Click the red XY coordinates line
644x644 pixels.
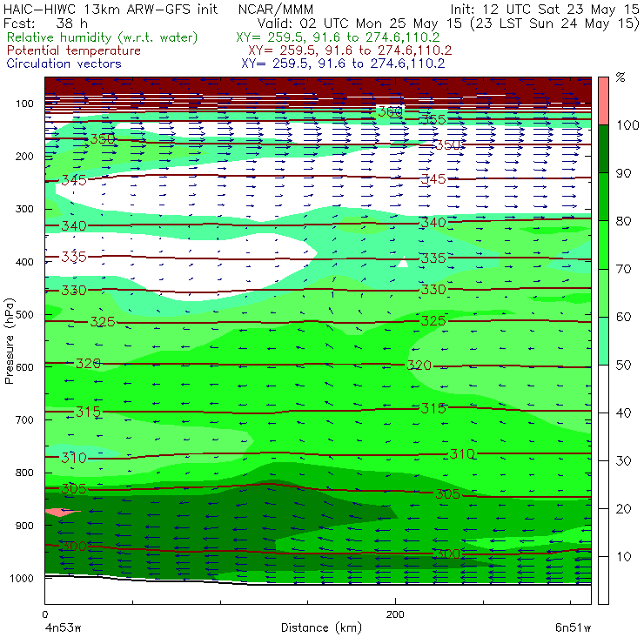350,50
